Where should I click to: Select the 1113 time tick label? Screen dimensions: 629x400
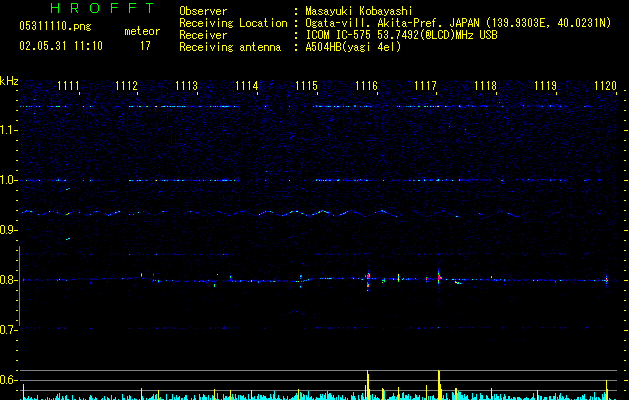(186, 87)
